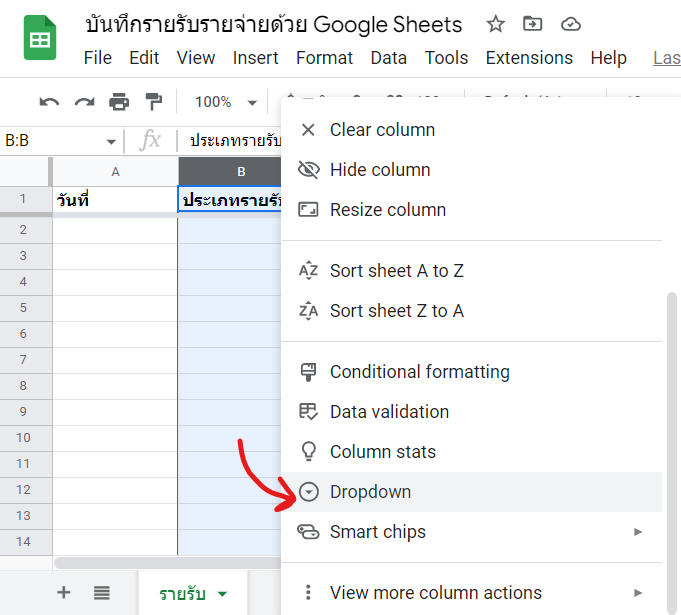The width and height of the screenshot is (681, 615).
Task: Open the zoom level dropdown
Action: (x=226, y=102)
